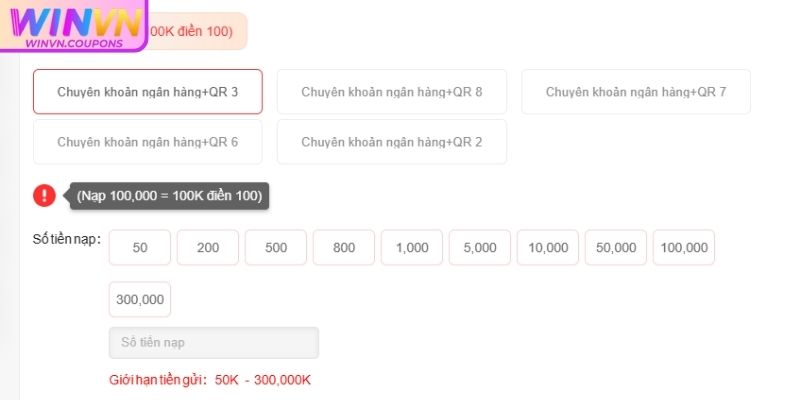Viewport: 800px width, 400px height.
Task: Pick the 50 deposit amount
Action: click(140, 248)
